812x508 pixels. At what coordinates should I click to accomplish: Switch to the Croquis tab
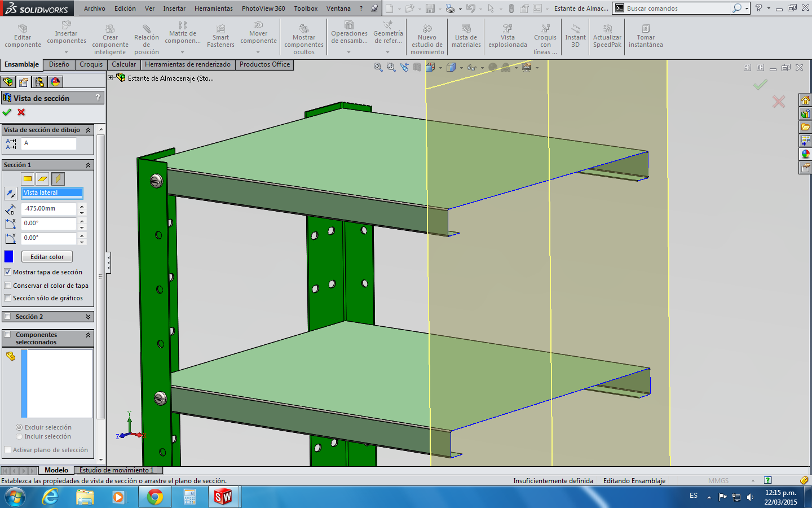(91, 64)
